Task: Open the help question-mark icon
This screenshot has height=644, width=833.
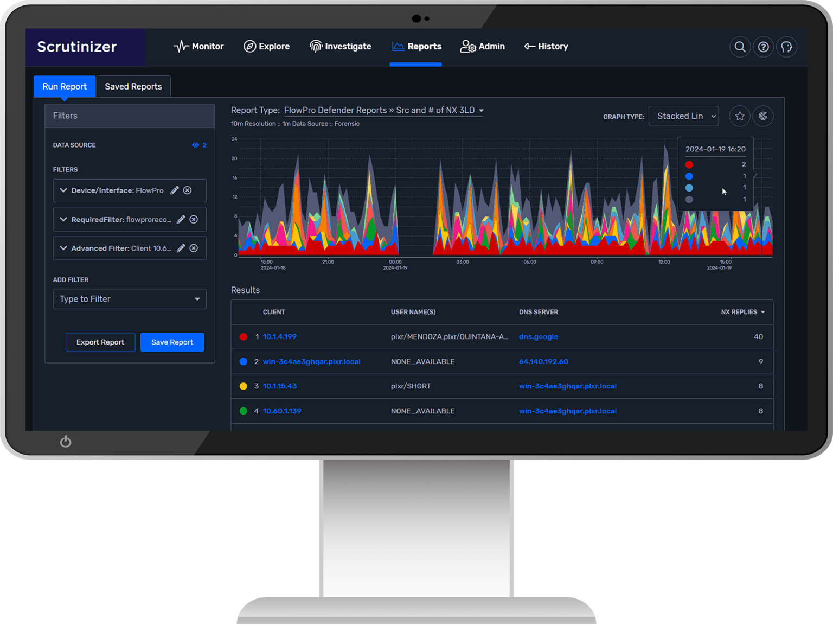Action: tap(763, 47)
